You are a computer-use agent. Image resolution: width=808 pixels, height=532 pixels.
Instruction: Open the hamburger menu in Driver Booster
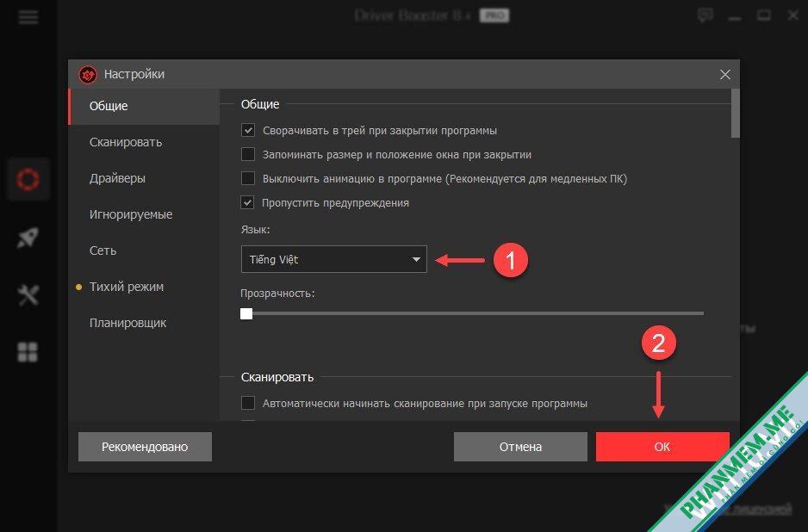click(x=28, y=17)
